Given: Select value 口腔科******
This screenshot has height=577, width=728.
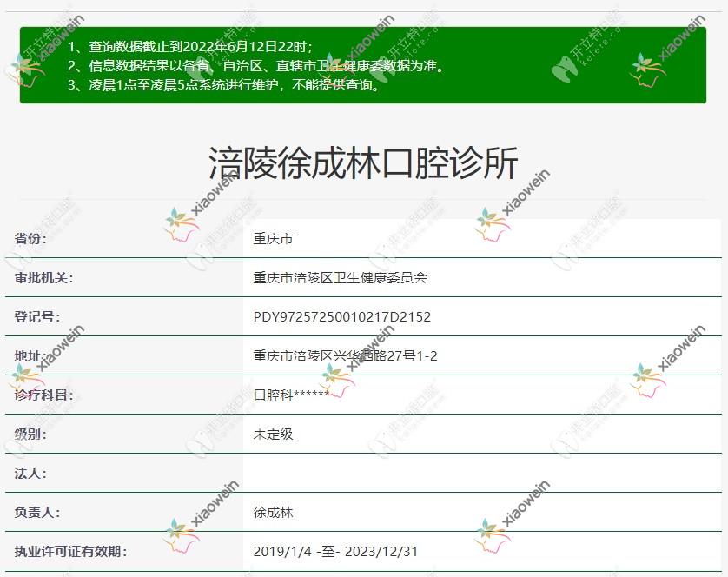Looking at the screenshot, I should click(x=291, y=395).
